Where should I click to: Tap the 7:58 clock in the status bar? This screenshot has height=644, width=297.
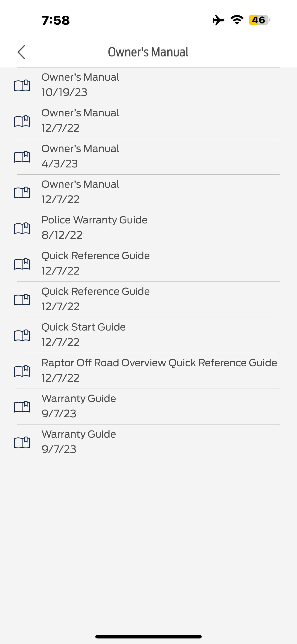tap(55, 20)
